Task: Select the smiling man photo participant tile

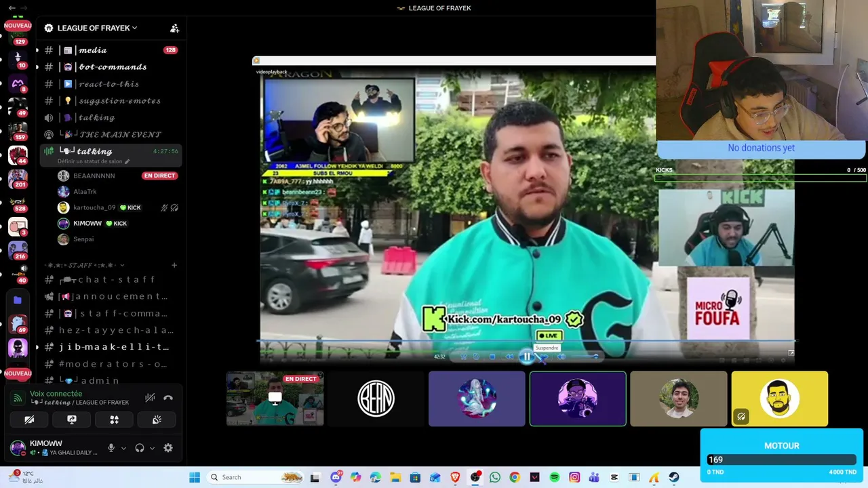Action: 679,399
